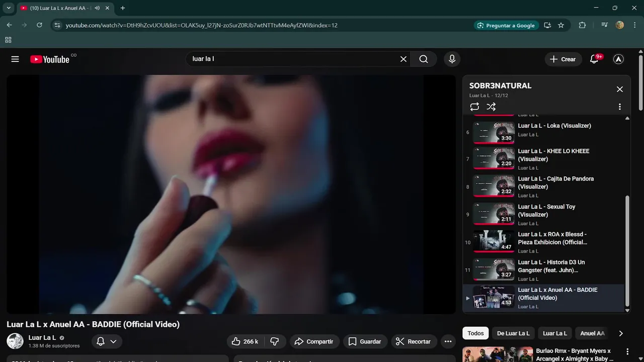Image resolution: width=644 pixels, height=362 pixels.
Task: Toggle playlist loop
Action: point(474,107)
